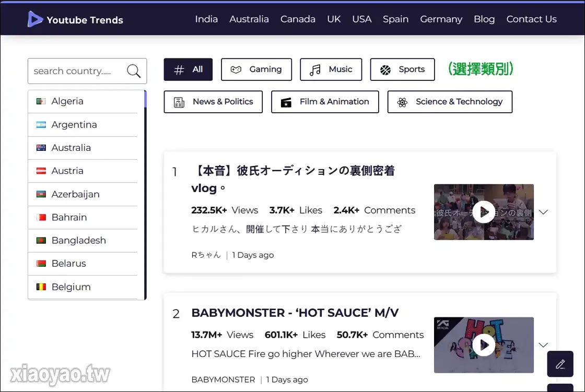Click the Argentina flag icon
Screen dimensions: 585x392
(x=41, y=125)
